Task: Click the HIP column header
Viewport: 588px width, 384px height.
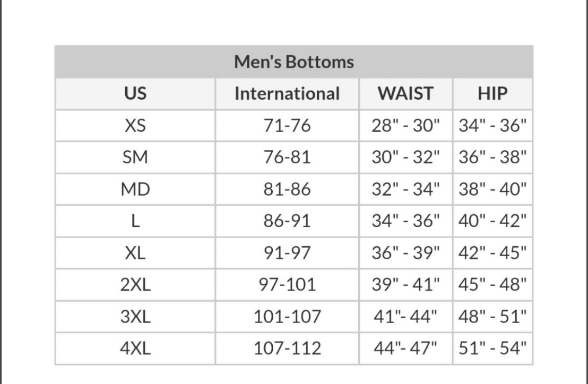Action: click(x=492, y=93)
